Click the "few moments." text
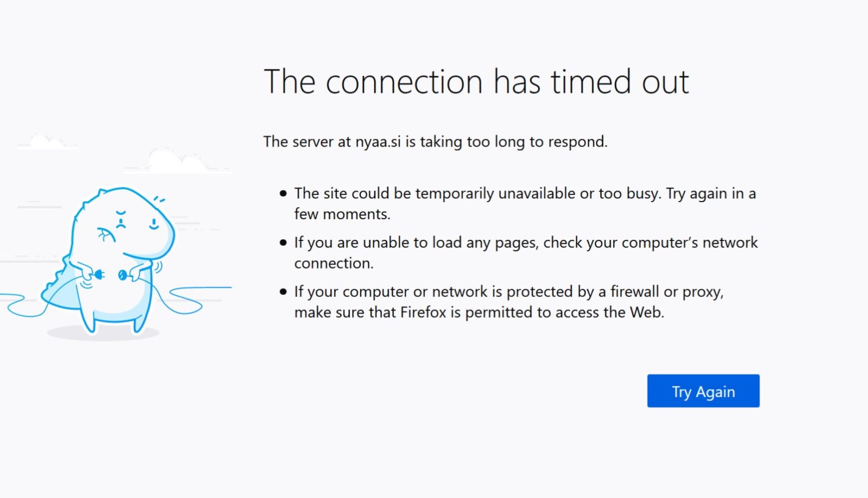 tap(342, 215)
